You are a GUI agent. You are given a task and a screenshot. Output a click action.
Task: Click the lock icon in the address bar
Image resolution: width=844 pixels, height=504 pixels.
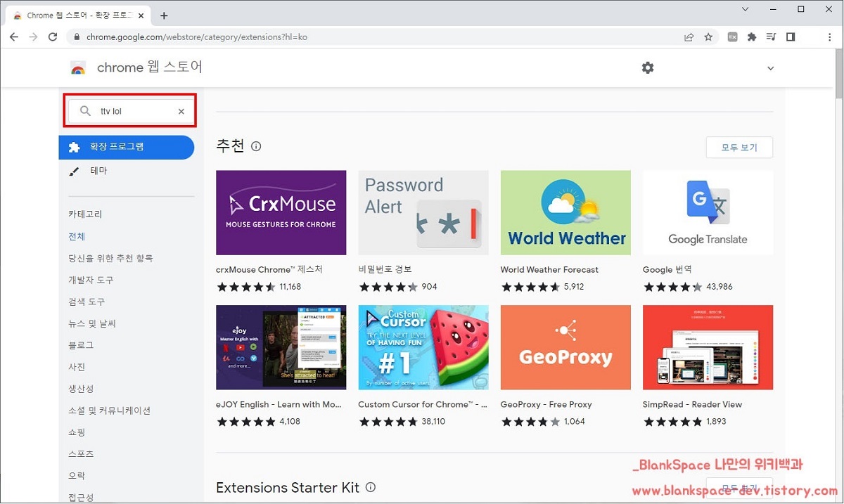tap(77, 37)
